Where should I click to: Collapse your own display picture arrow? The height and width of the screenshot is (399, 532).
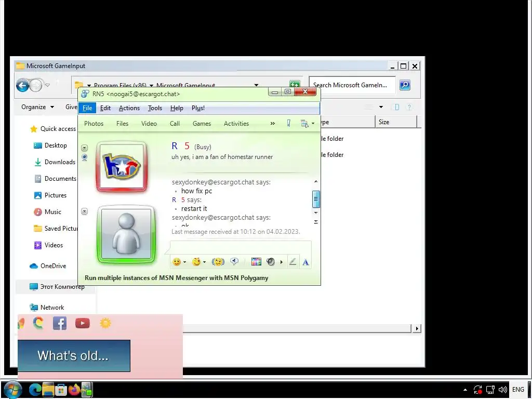[x=85, y=211]
